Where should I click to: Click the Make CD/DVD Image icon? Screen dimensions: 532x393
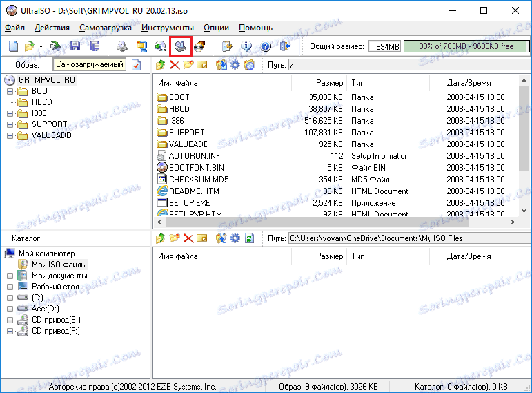click(122, 46)
